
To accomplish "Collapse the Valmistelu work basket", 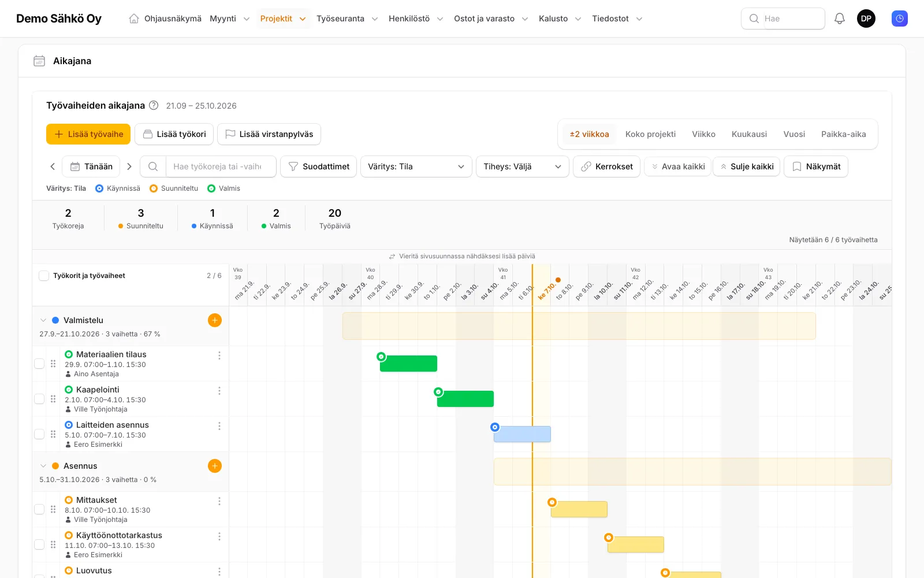I will [x=43, y=320].
